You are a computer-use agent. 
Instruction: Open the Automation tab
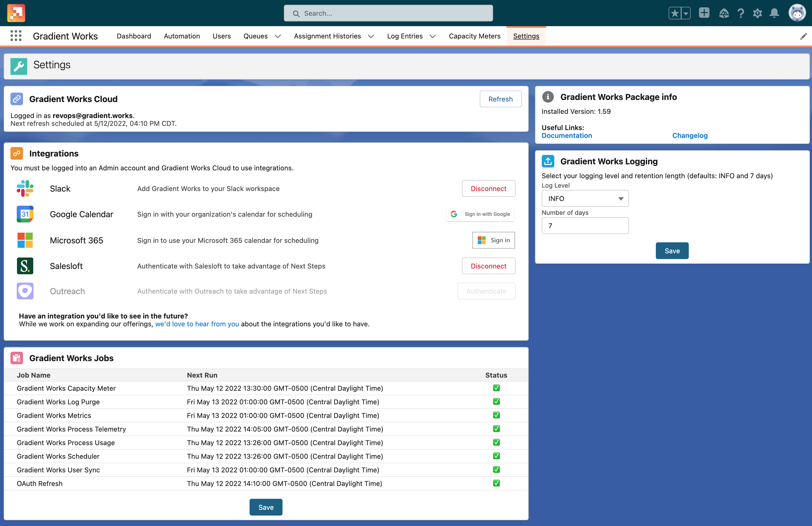(x=182, y=36)
